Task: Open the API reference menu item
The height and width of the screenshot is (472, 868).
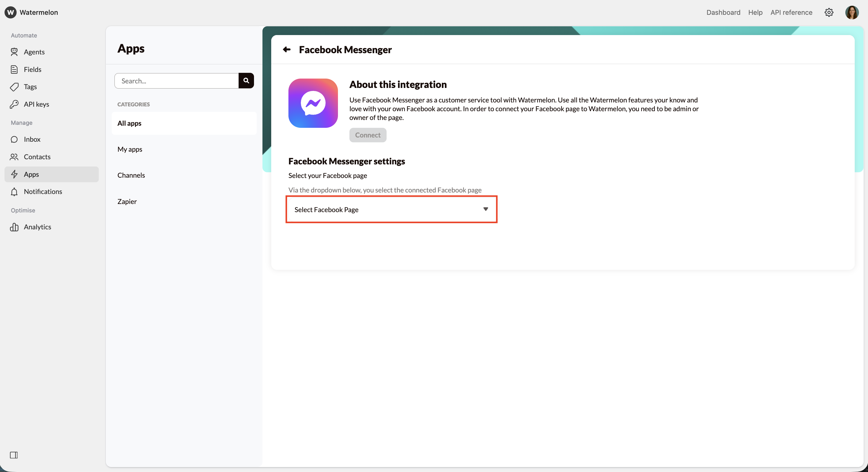Action: point(791,12)
